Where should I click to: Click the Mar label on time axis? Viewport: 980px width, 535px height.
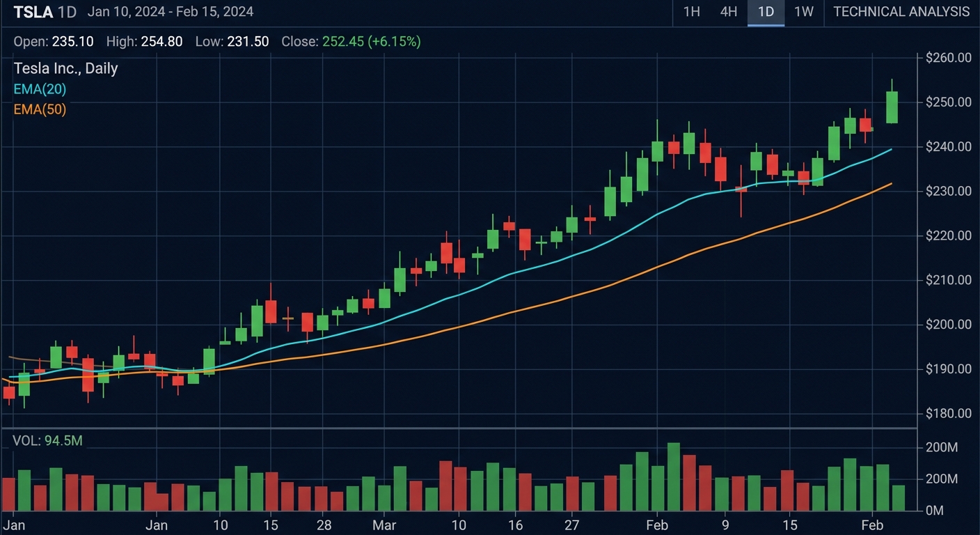tap(384, 525)
